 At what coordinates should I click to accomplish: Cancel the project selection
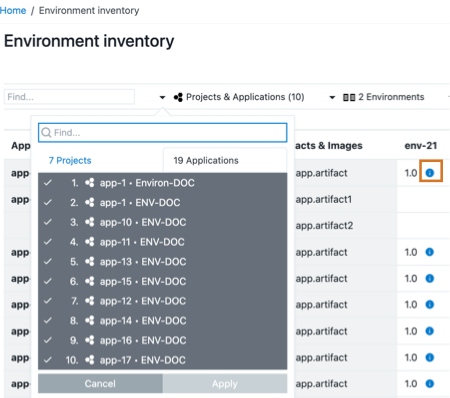point(100,383)
